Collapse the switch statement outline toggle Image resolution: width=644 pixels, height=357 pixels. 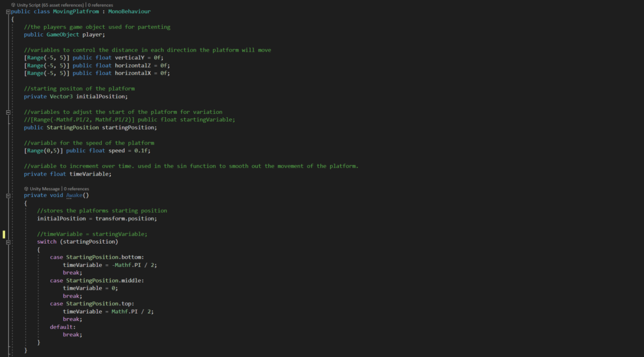8,242
